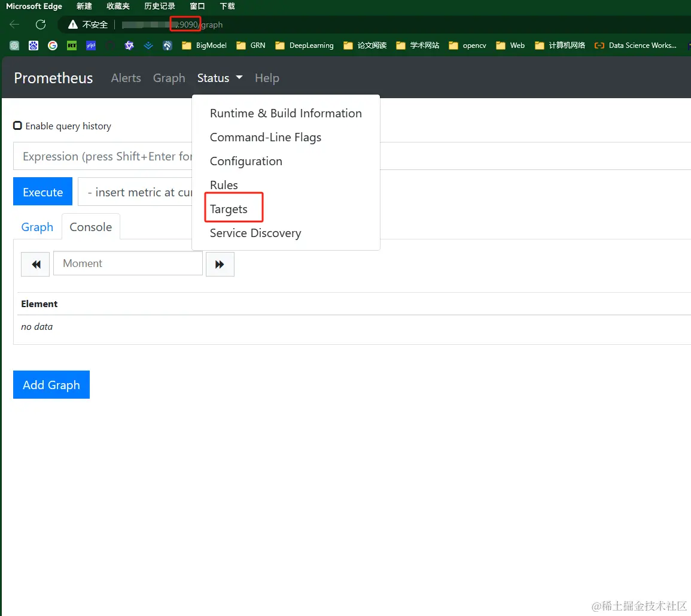Switch to the Console tab

tap(91, 227)
